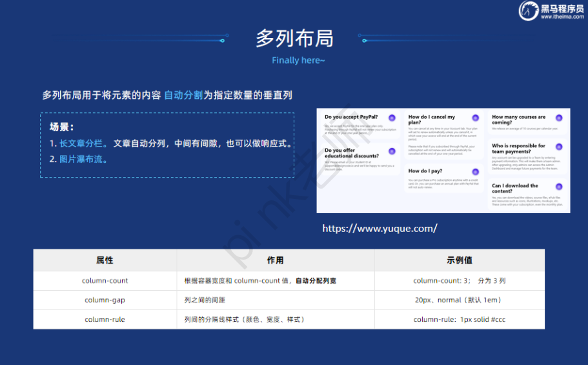Screen dimensions: 588x365
Task: Click the 'How many courses are coming?' heading
Action: coord(519,120)
